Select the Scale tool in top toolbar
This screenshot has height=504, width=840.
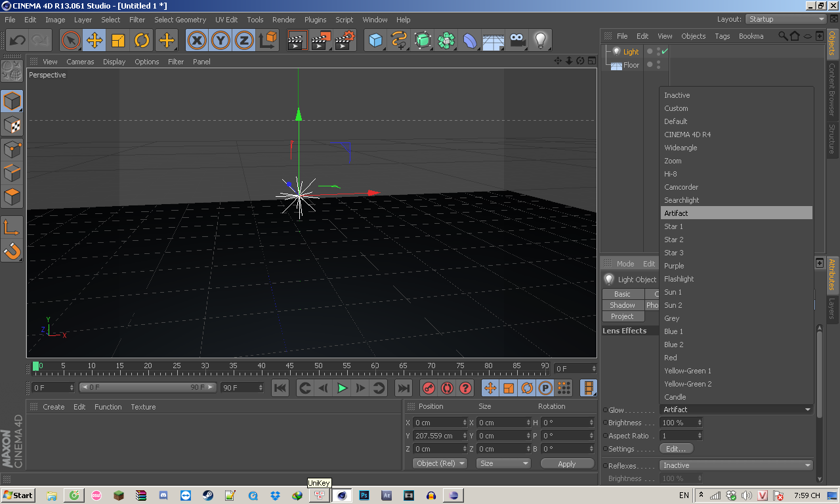click(x=118, y=41)
